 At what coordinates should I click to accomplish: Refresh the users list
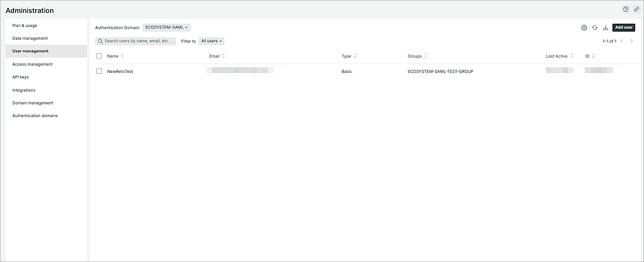[595, 28]
